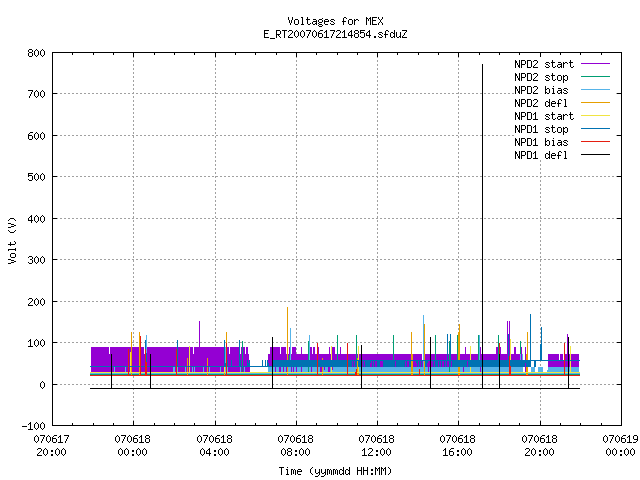Click the chart title Voltages for MEX

[x=335, y=21]
